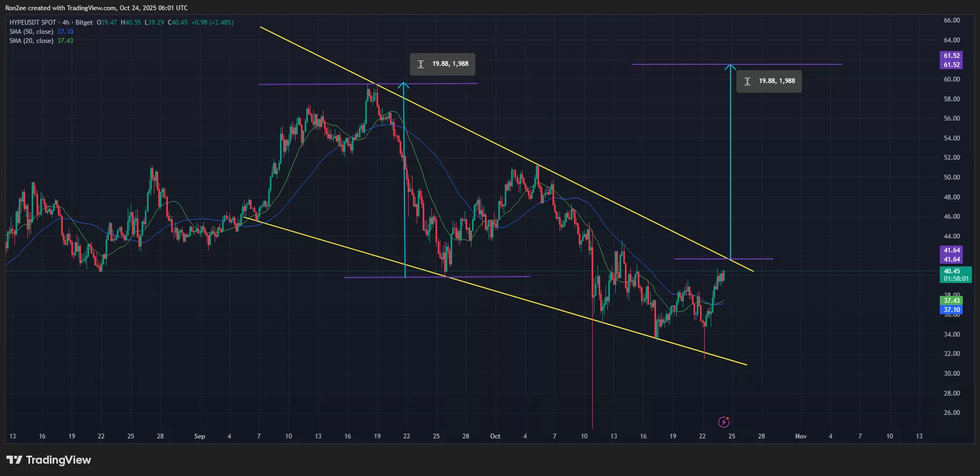The image size is (980, 476).
Task: Open the HYPEUSDT SPOT symbol title
Action: [x=33, y=23]
